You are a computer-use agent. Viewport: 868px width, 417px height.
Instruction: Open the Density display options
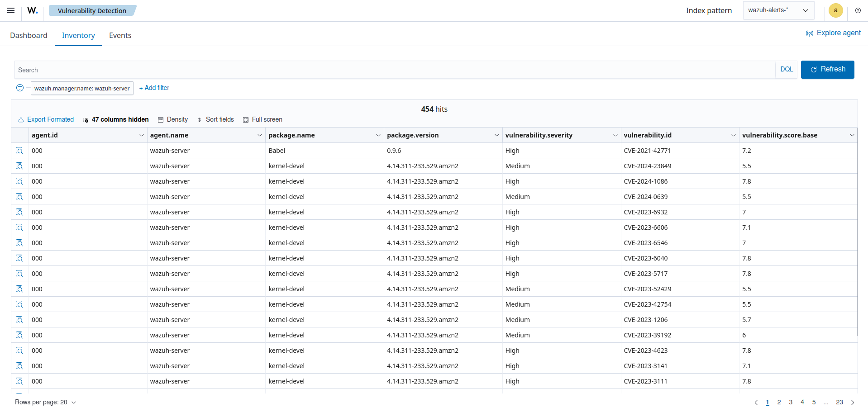173,119
